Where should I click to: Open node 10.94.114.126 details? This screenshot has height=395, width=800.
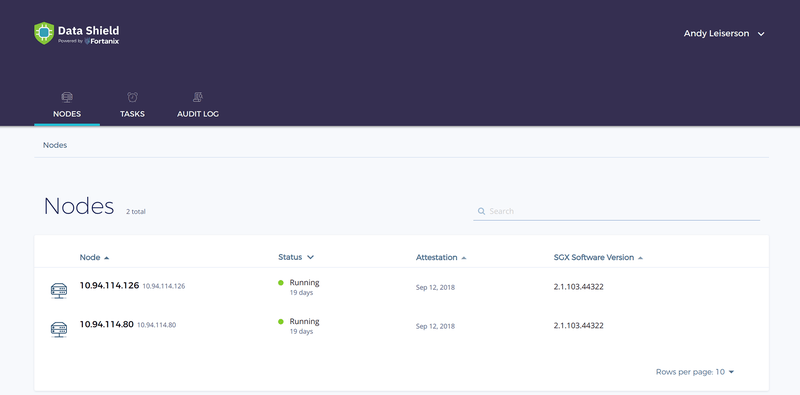click(109, 285)
